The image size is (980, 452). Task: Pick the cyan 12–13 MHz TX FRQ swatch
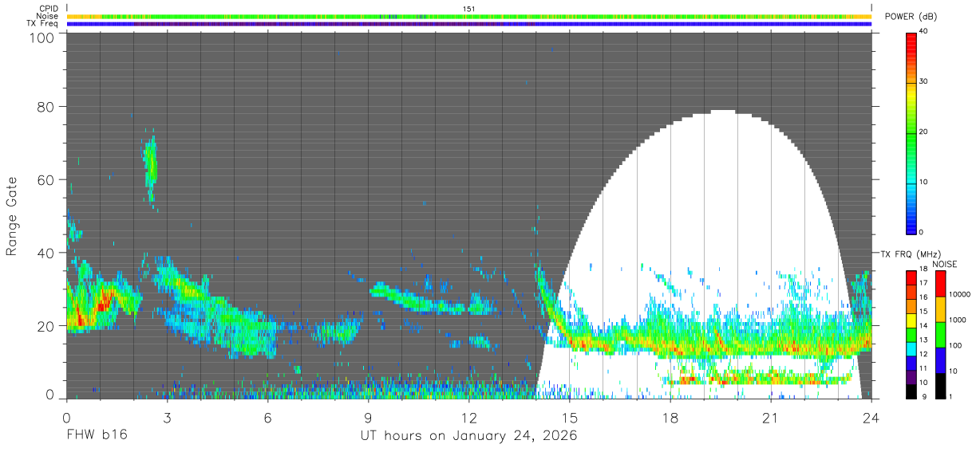tap(911, 349)
